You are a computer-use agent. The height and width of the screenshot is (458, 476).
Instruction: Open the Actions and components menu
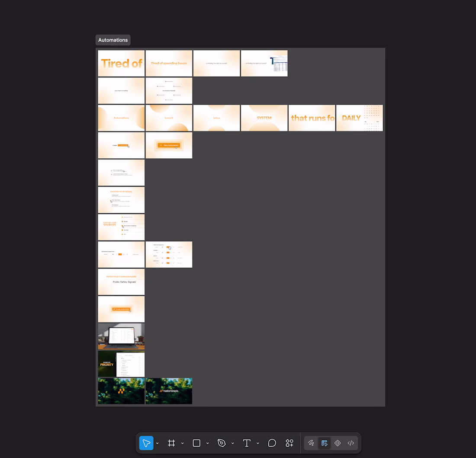click(x=289, y=443)
